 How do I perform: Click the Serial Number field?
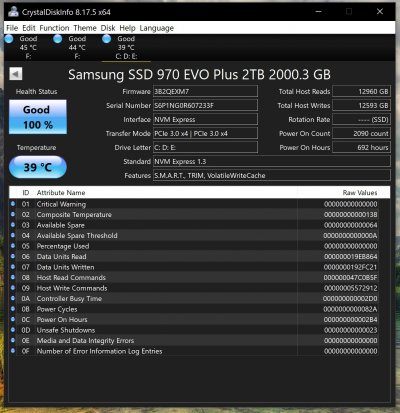205,105
